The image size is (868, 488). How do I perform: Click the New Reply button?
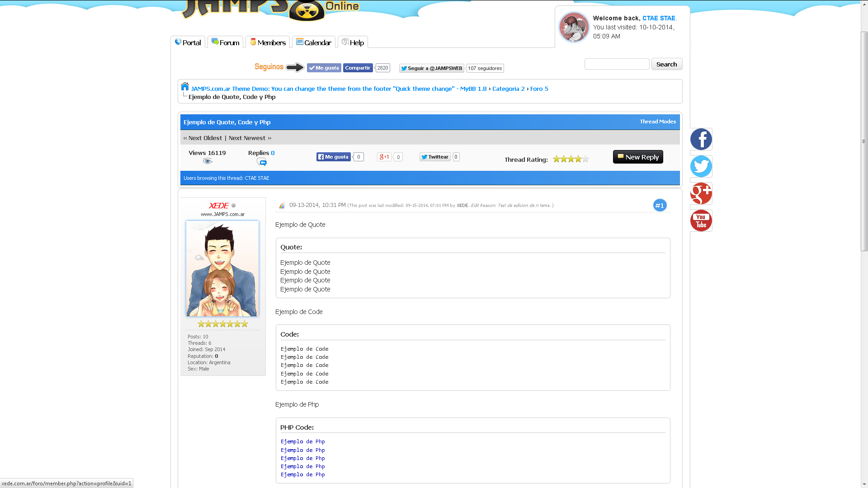click(637, 157)
